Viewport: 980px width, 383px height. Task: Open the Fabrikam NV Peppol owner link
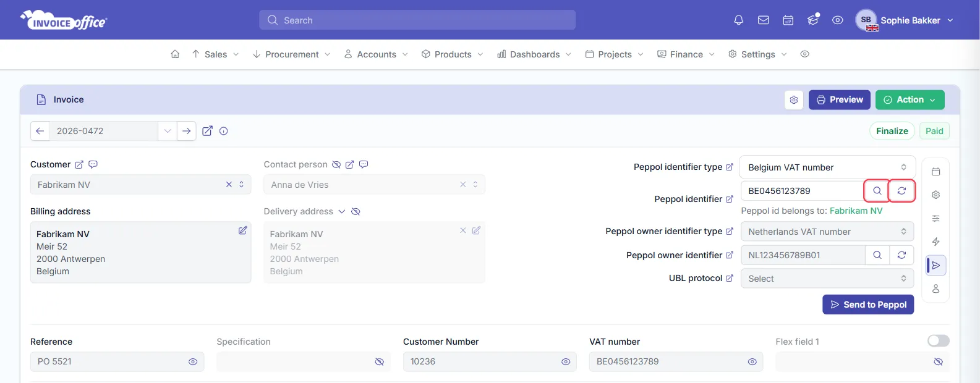(856, 211)
